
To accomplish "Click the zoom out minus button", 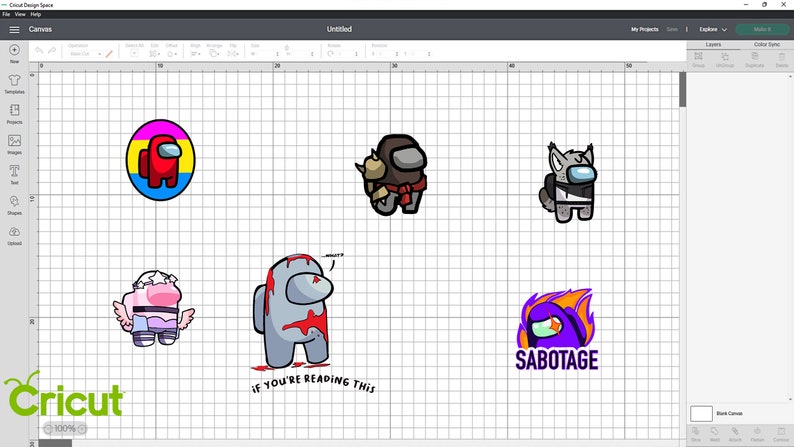I will [x=48, y=429].
